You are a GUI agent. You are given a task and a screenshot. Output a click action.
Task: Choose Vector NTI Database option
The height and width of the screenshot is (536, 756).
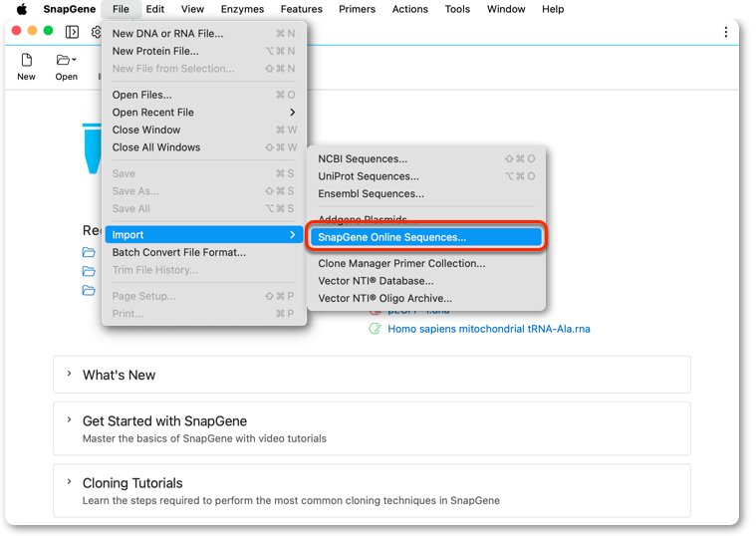(x=426, y=281)
